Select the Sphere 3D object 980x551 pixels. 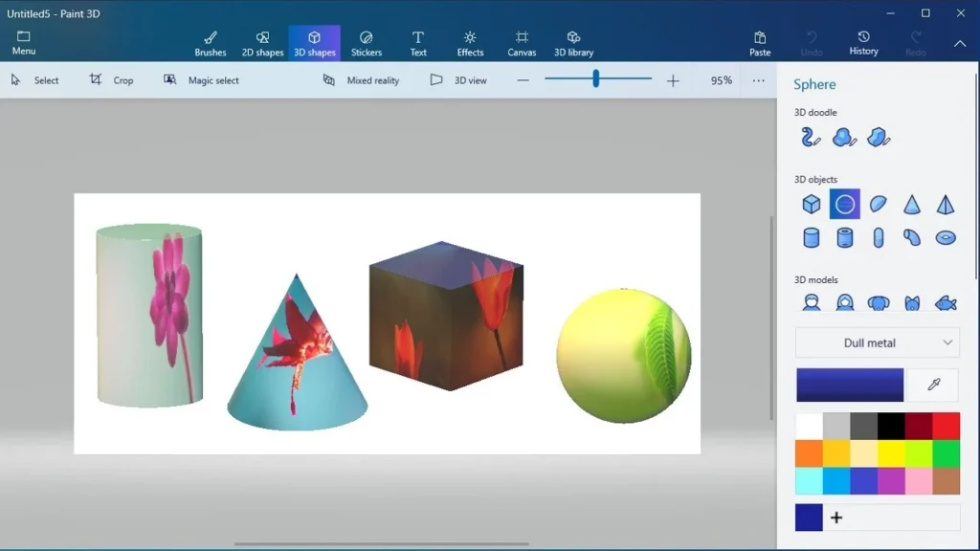pyautogui.click(x=845, y=205)
